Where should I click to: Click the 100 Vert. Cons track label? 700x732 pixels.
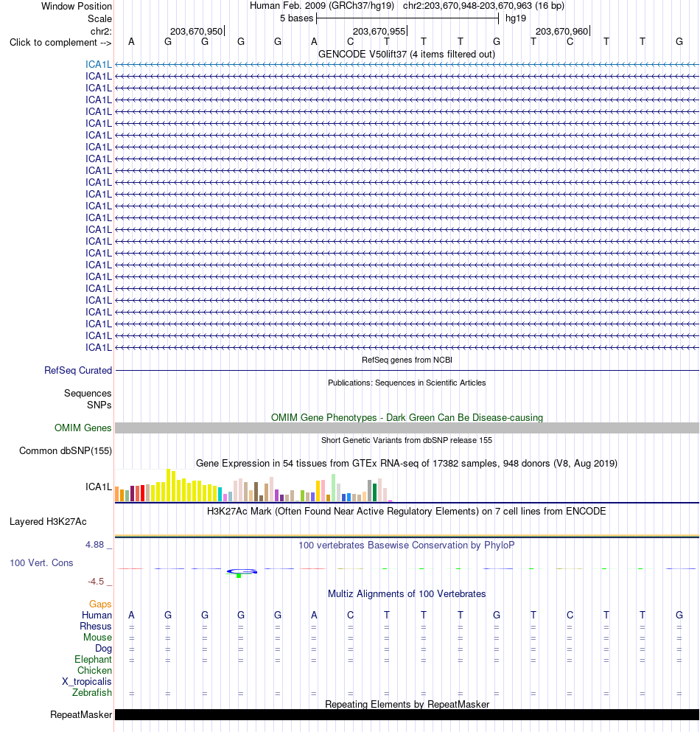pyautogui.click(x=41, y=563)
